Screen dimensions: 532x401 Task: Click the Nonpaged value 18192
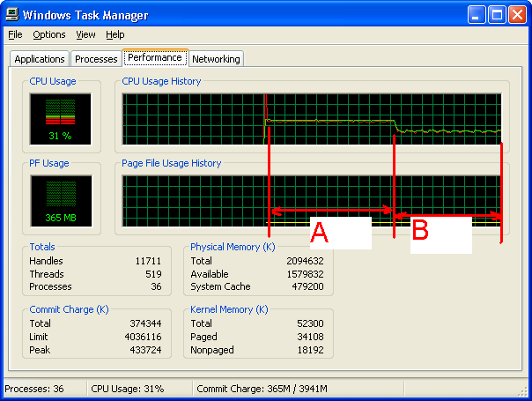tap(310, 350)
